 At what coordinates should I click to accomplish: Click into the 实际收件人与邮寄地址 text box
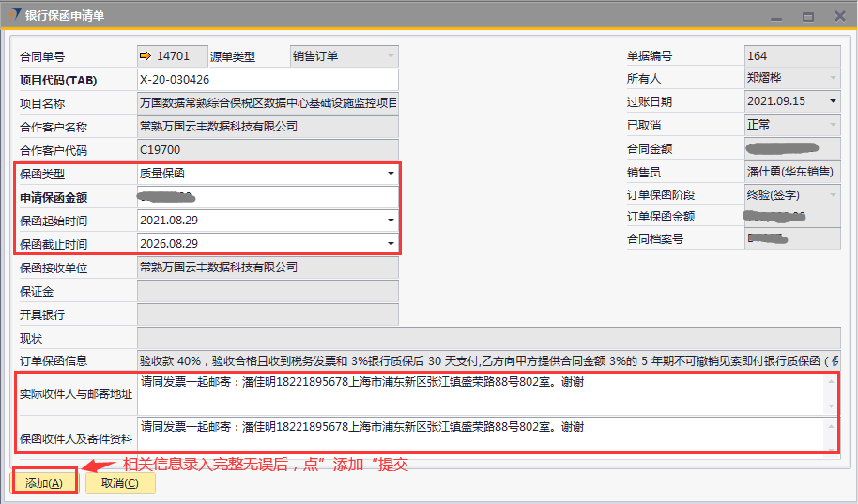[479, 394]
